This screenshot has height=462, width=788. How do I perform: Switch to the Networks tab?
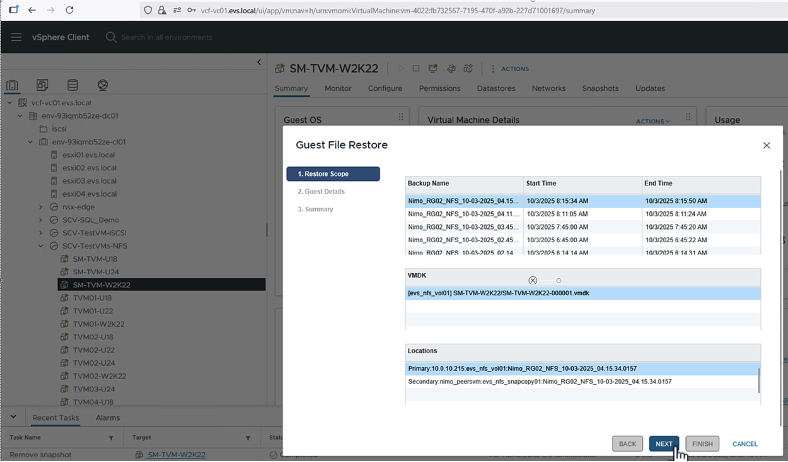(x=549, y=88)
